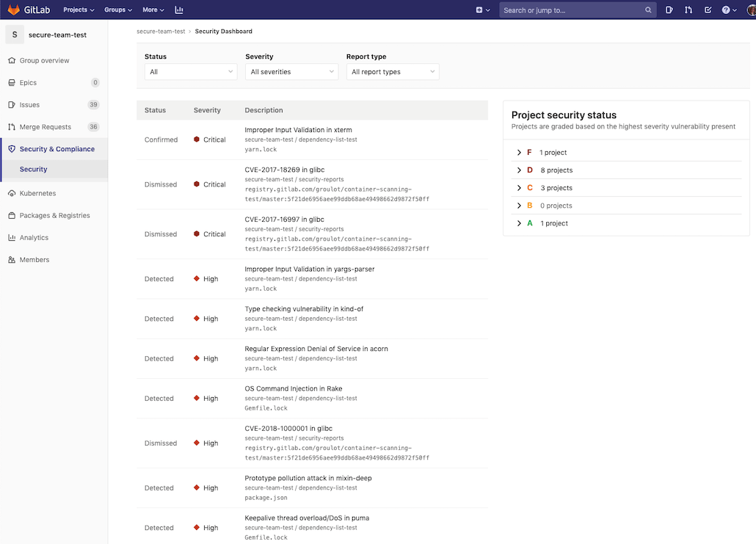Open the to-do list checkmark icon

708,10
